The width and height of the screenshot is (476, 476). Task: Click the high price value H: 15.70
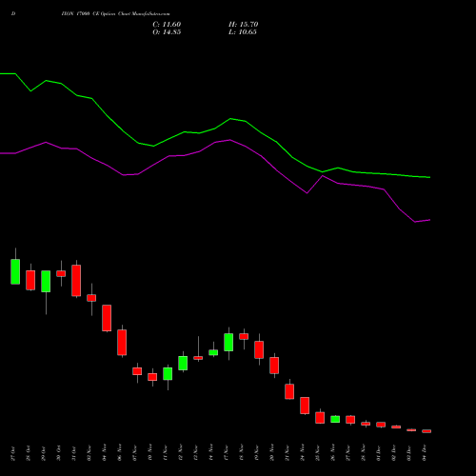(x=244, y=25)
